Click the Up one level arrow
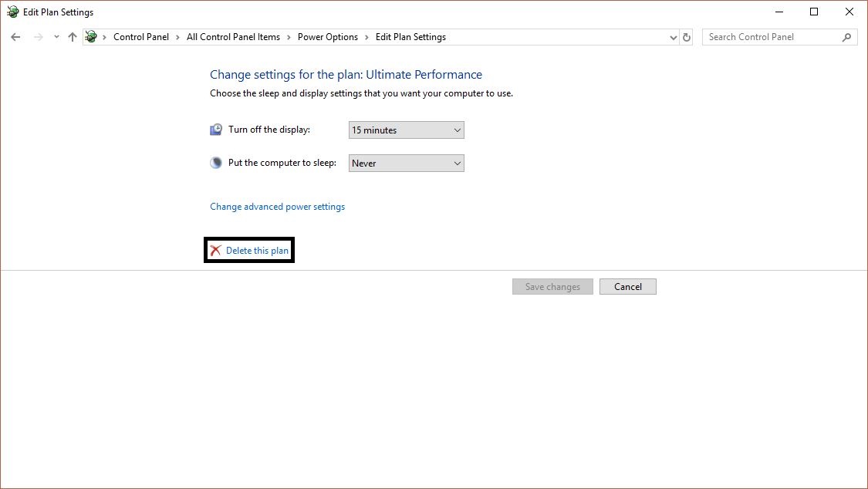The height and width of the screenshot is (489, 868). 72,36
